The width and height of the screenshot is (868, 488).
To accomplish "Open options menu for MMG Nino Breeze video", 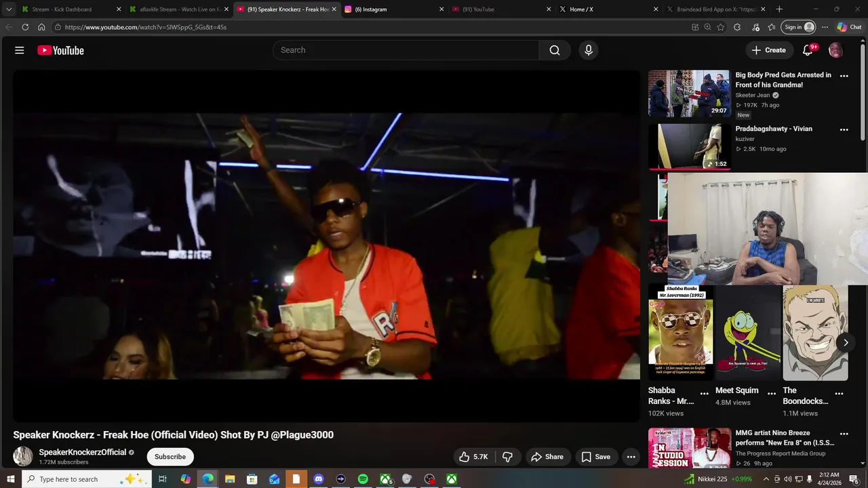I will pyautogui.click(x=844, y=434).
